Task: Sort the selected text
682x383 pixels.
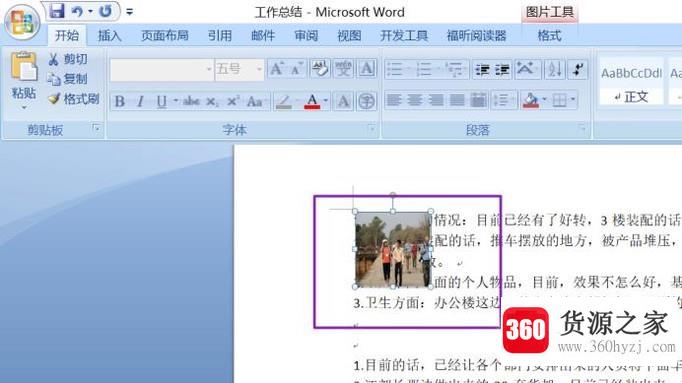Action: coord(555,70)
